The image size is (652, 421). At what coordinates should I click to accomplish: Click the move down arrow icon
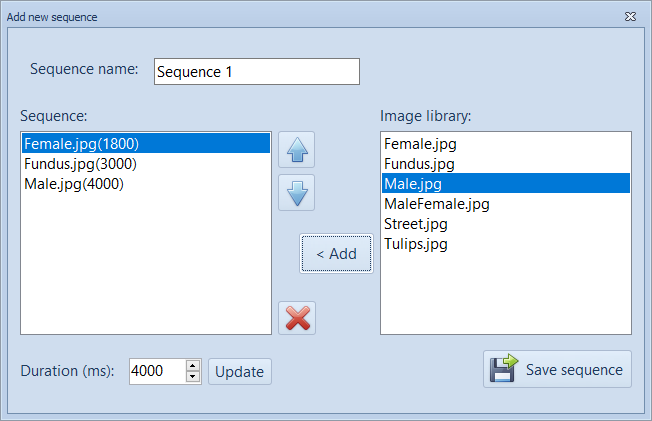(297, 192)
